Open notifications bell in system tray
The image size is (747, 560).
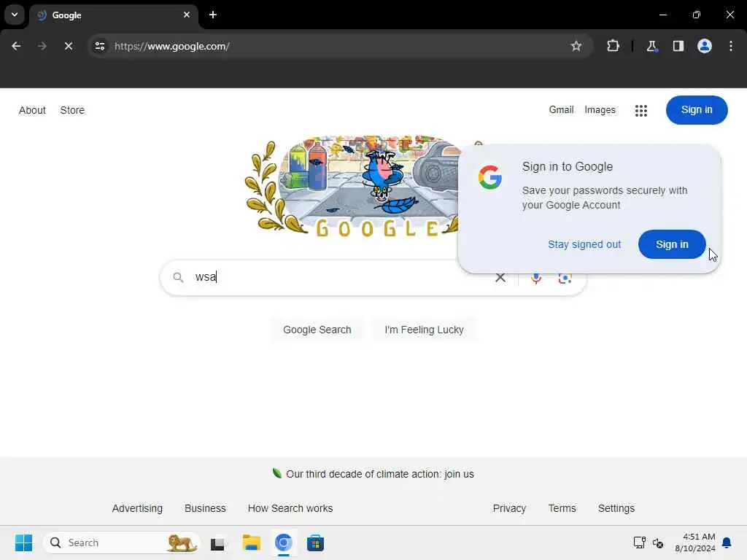[727, 542]
